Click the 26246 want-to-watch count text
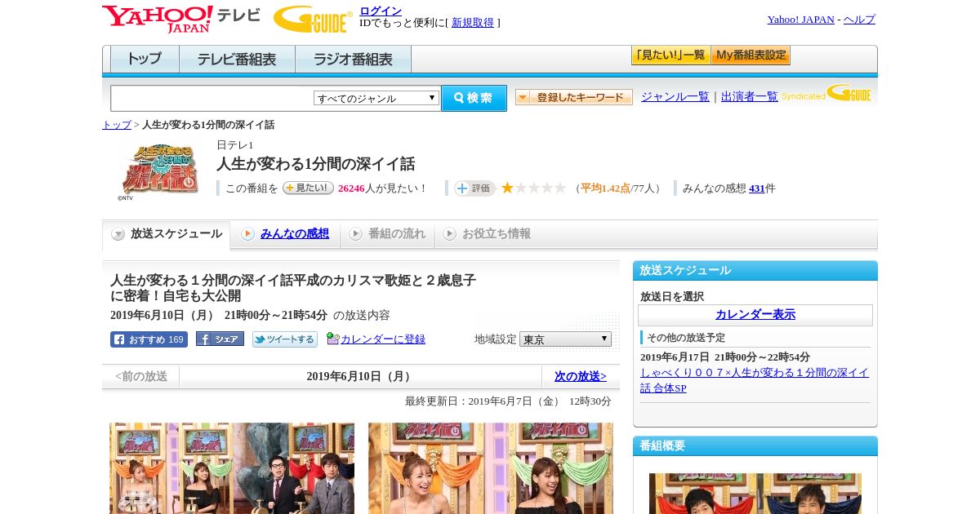The image size is (980, 514). (x=351, y=188)
